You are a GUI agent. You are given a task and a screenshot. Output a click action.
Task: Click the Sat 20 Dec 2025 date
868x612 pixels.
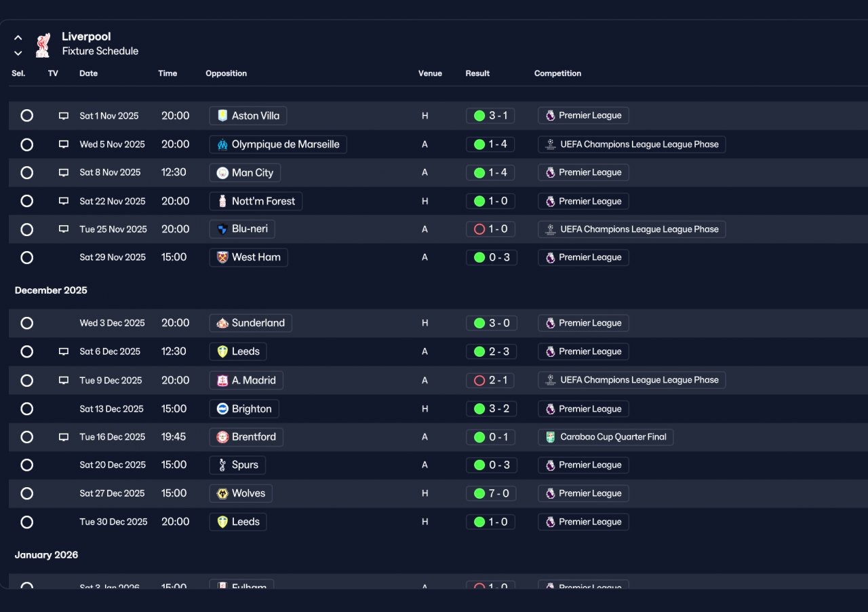click(x=113, y=465)
